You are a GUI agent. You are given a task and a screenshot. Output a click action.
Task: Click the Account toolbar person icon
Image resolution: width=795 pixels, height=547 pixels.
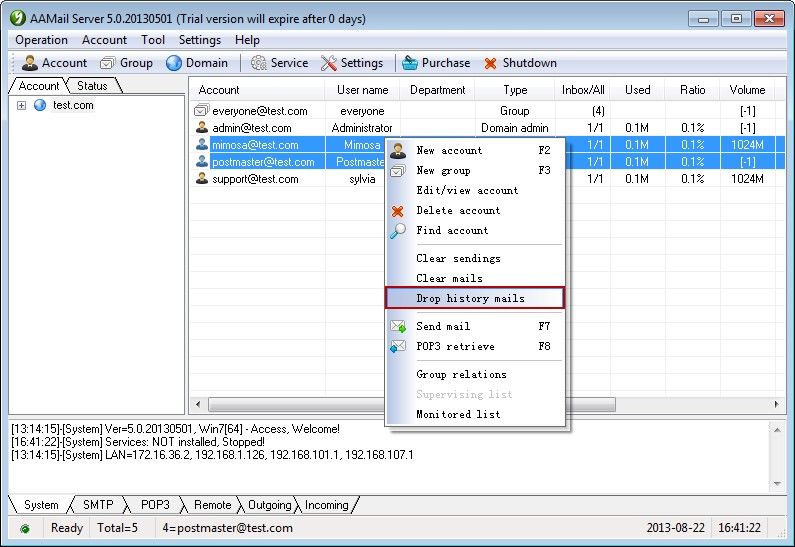coord(30,63)
